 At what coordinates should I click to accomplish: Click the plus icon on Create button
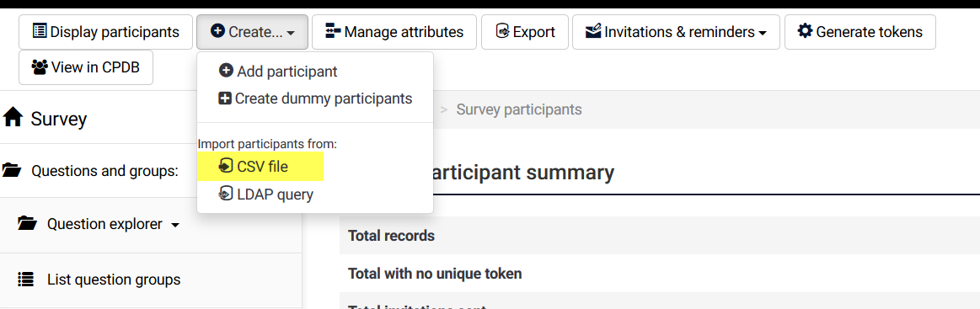pos(217,31)
